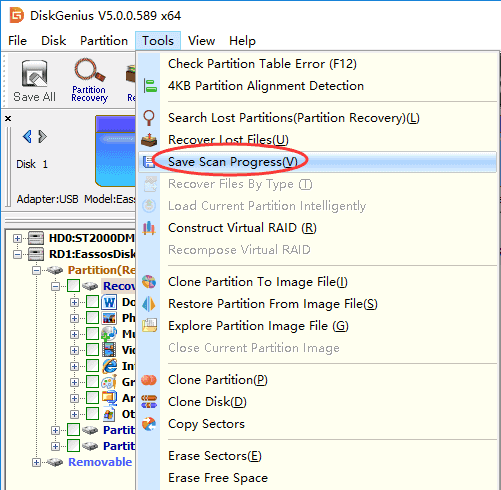Click the Word document type icon in tree
This screenshot has height=490, width=501.
tap(109, 302)
